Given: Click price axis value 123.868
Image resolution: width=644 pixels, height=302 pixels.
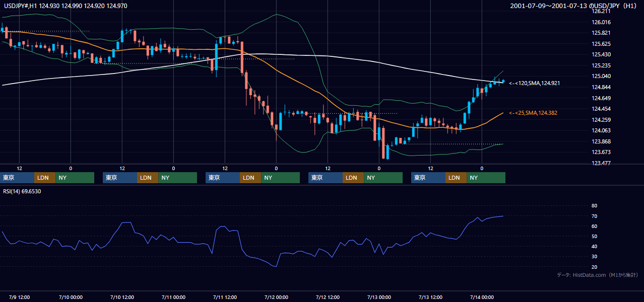Looking at the screenshot, I should pyautogui.click(x=602, y=141).
